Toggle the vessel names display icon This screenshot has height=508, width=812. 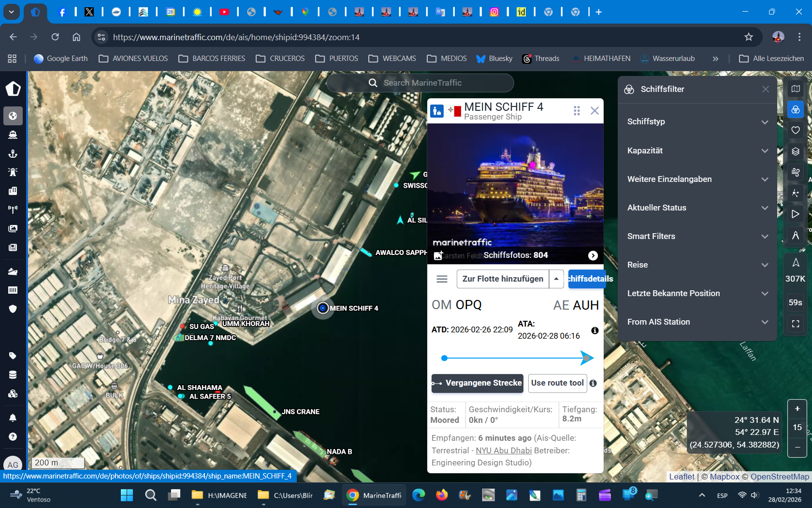click(795, 235)
